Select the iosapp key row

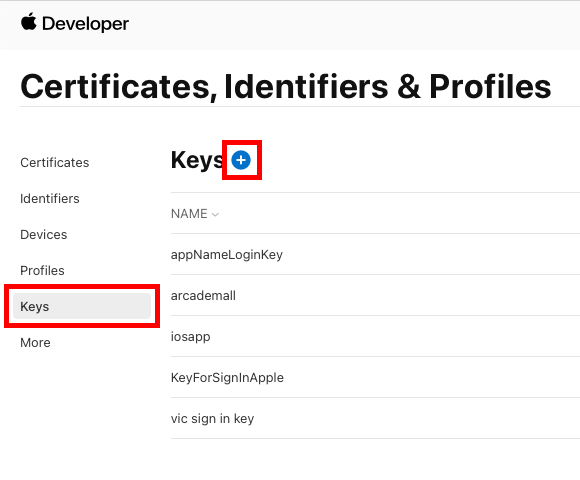coord(375,337)
